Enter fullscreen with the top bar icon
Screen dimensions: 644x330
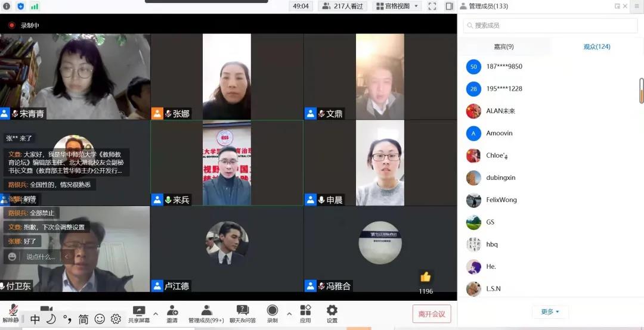[x=432, y=6]
